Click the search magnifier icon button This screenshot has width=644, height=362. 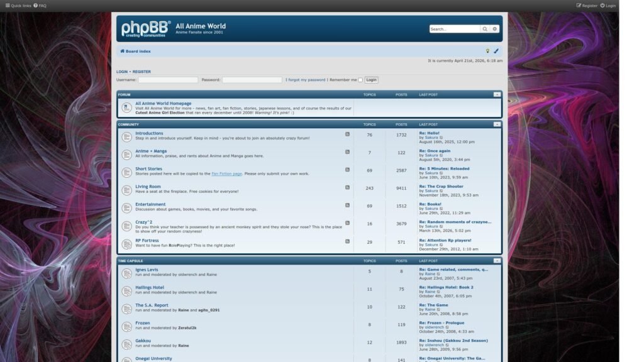tap(485, 29)
